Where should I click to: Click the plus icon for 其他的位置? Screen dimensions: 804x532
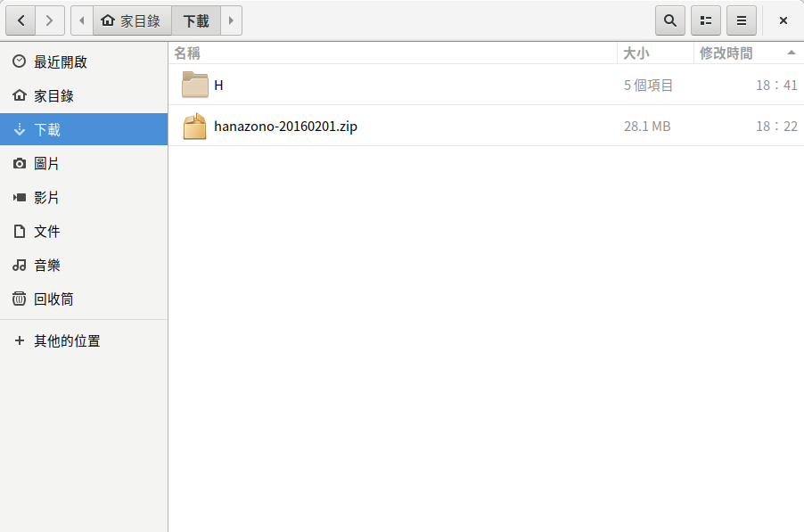(20, 341)
